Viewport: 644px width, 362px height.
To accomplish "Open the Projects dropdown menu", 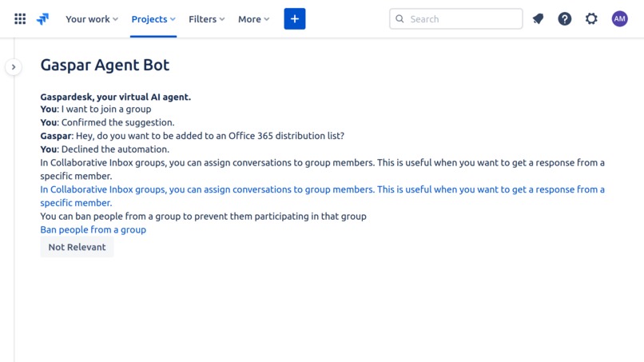I will point(153,19).
